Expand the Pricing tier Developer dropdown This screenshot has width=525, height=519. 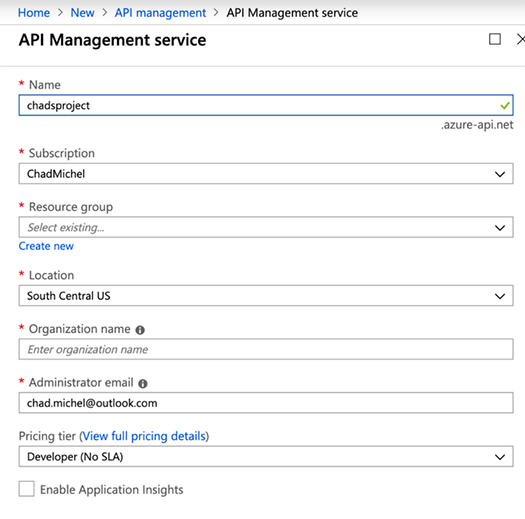tap(266, 456)
